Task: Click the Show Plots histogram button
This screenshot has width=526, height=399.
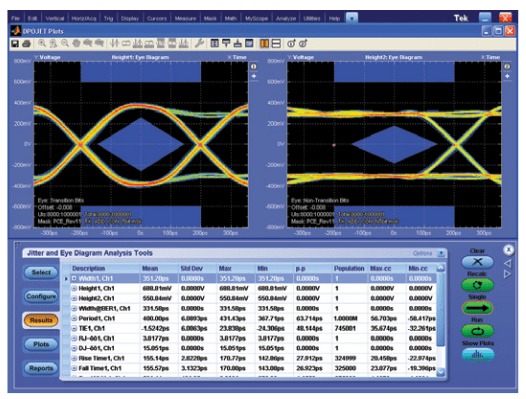Action: (477, 354)
